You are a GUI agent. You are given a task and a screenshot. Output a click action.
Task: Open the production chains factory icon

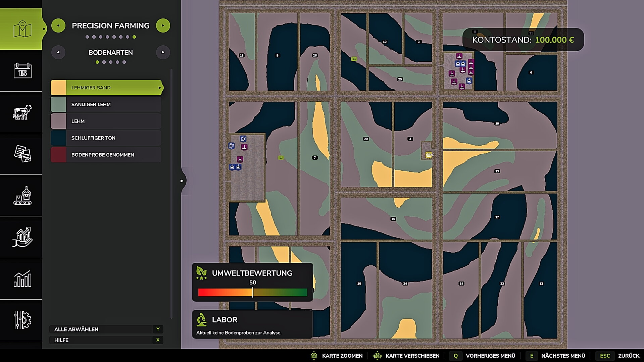tap(22, 196)
